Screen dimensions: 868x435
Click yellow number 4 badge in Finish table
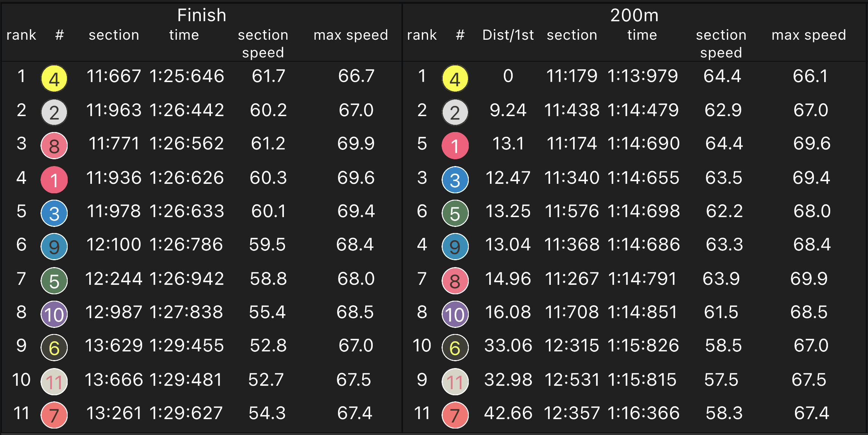(54, 79)
